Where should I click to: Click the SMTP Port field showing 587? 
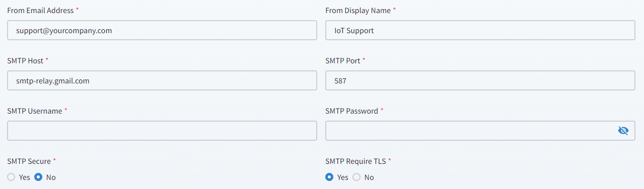(480, 80)
